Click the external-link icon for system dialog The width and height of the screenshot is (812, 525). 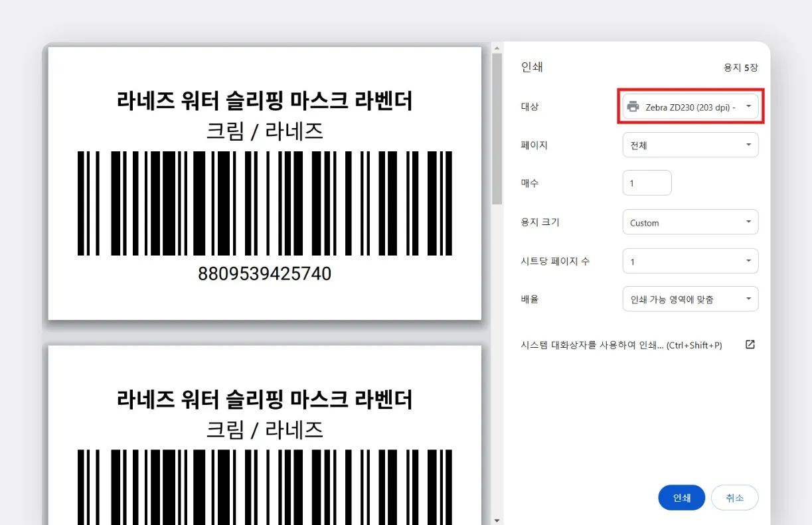coord(750,344)
